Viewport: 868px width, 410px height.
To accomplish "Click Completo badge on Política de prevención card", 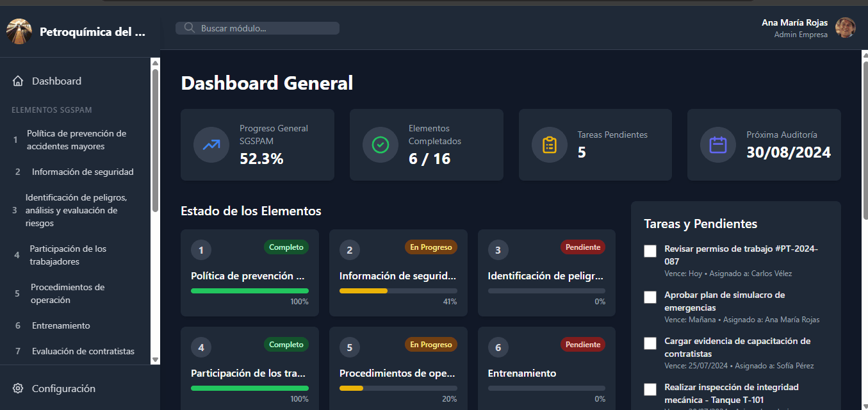I will tap(286, 247).
